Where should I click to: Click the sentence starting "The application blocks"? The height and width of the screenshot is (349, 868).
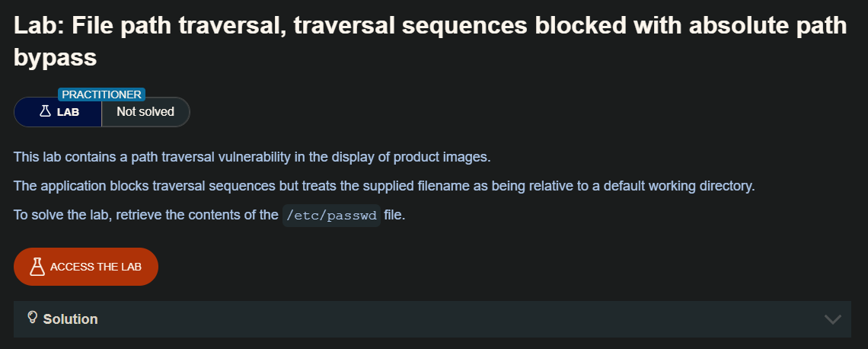click(x=384, y=186)
